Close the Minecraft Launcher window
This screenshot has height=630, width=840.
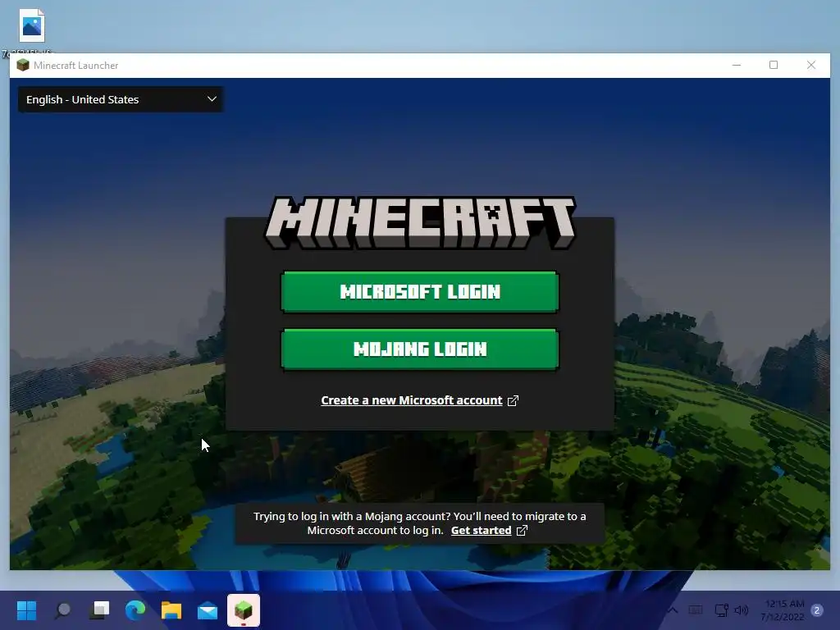click(x=811, y=66)
